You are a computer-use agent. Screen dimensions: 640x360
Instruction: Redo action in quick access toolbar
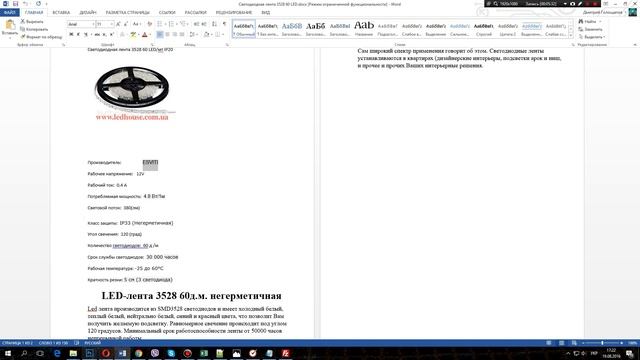38,4
